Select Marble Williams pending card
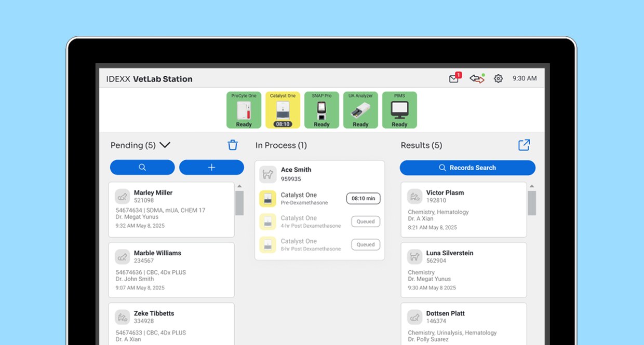This screenshot has width=644, height=345. 171,270
